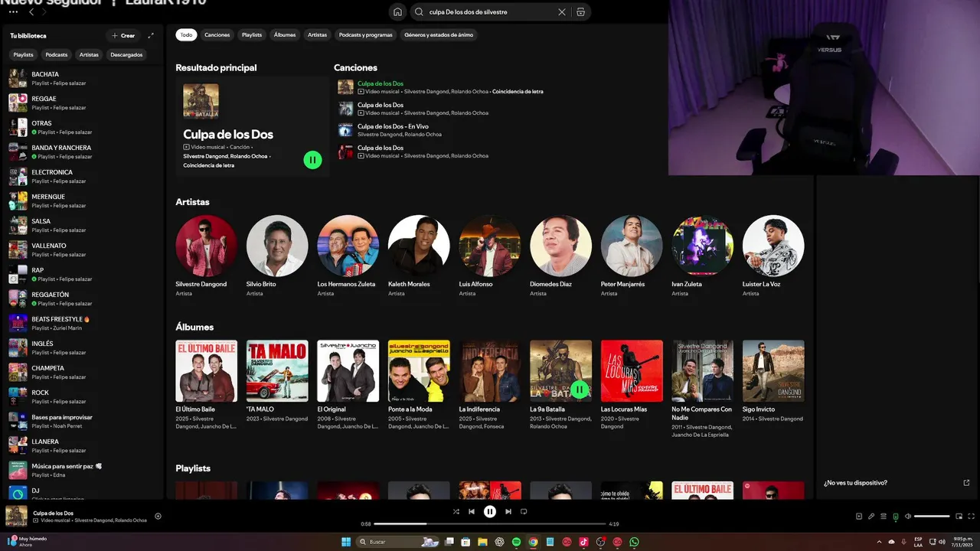Image resolution: width=980 pixels, height=551 pixels.
Task: Open the BACHATA playlist in library
Action: pos(82,78)
